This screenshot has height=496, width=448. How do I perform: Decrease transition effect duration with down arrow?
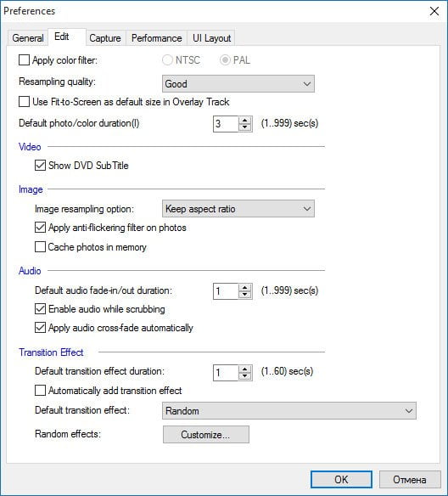coord(245,376)
